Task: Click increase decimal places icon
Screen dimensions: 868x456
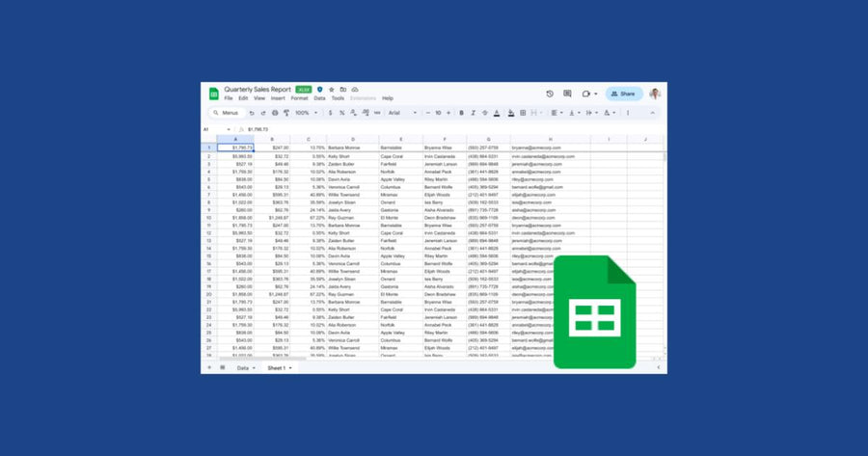Action: (x=366, y=113)
